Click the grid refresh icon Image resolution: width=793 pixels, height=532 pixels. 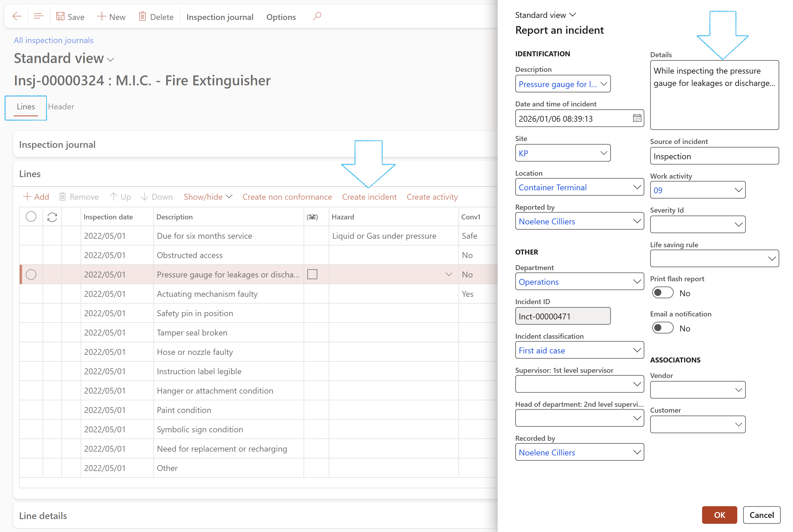[52, 217]
